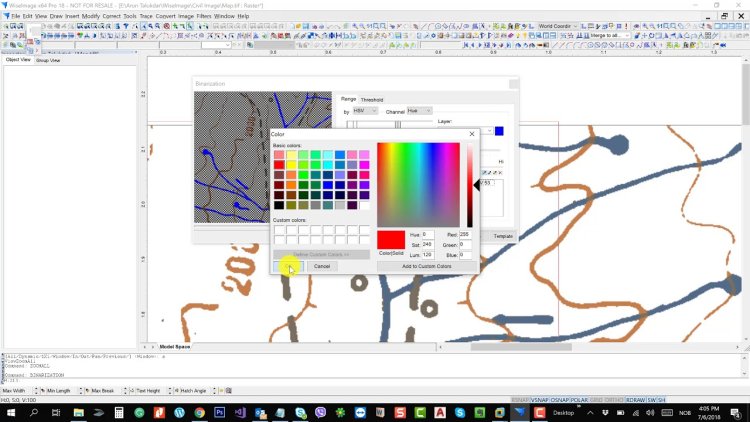
Task: Switch to the Threshold tab
Action: [372, 100]
